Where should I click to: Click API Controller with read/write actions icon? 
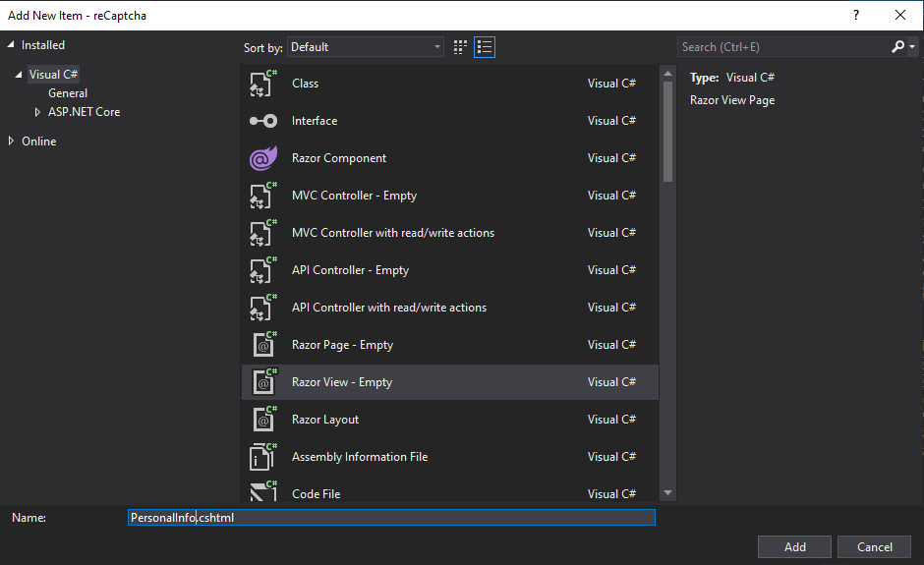tap(262, 308)
